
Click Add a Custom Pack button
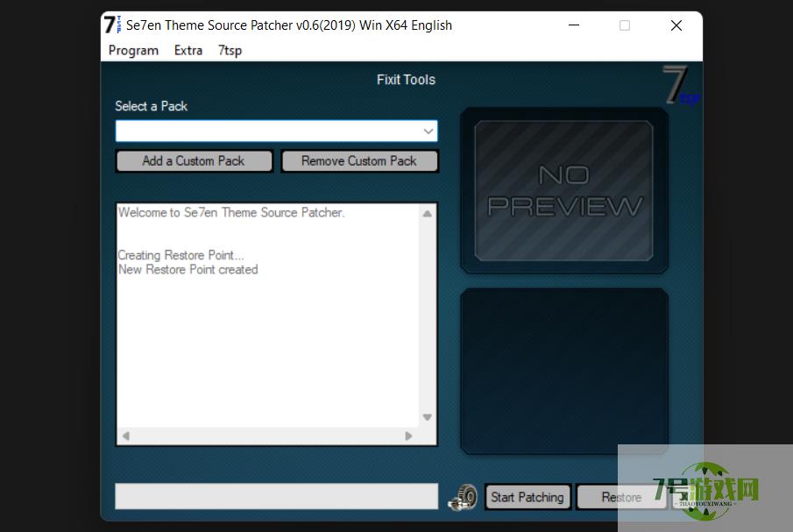194,160
